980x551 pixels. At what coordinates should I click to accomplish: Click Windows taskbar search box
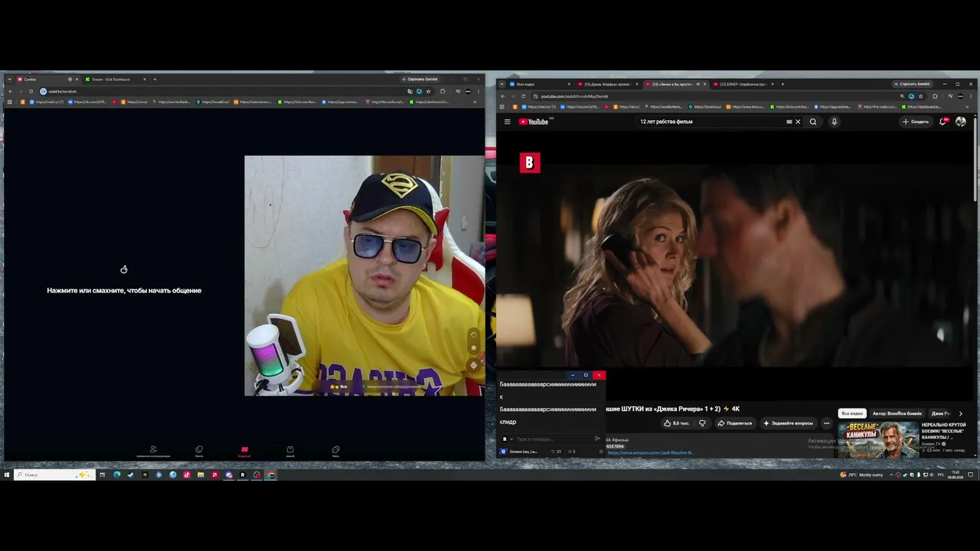pyautogui.click(x=55, y=475)
